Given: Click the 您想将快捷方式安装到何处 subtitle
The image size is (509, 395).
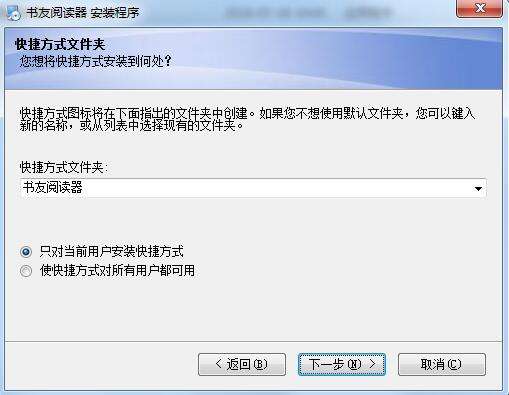Looking at the screenshot, I should click(x=95, y=61).
